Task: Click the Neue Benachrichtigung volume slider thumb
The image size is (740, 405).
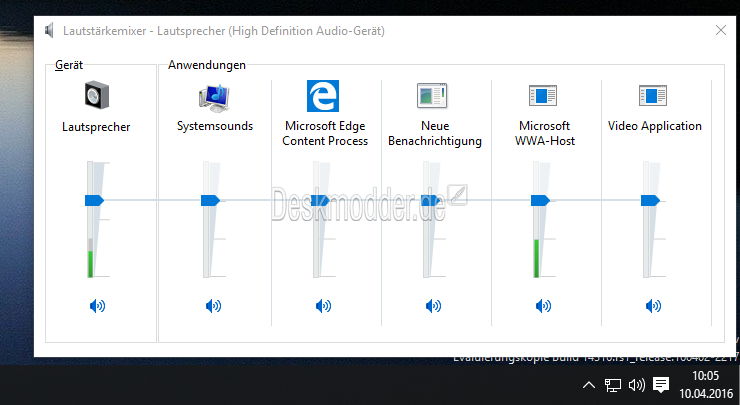Action: [430, 201]
